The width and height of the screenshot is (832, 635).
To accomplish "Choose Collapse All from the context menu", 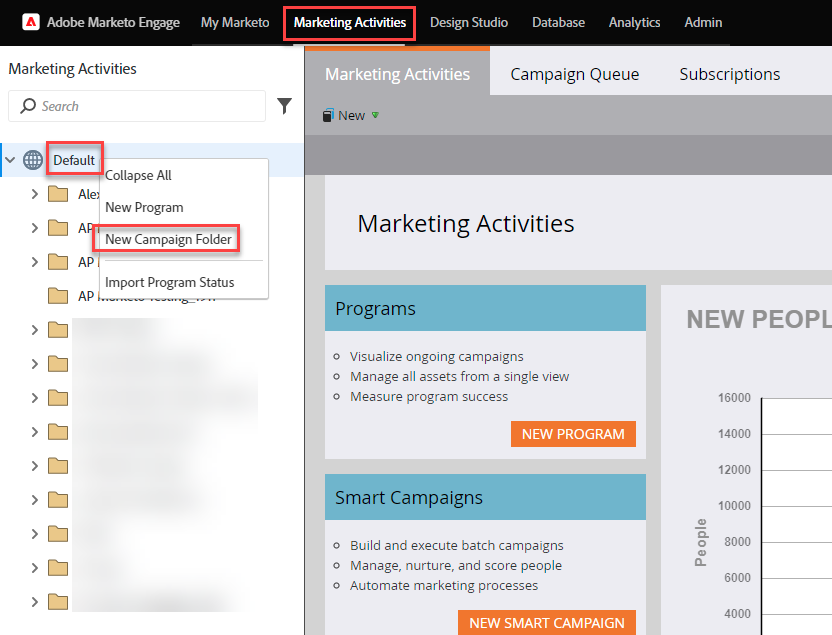I will pyautogui.click(x=137, y=175).
